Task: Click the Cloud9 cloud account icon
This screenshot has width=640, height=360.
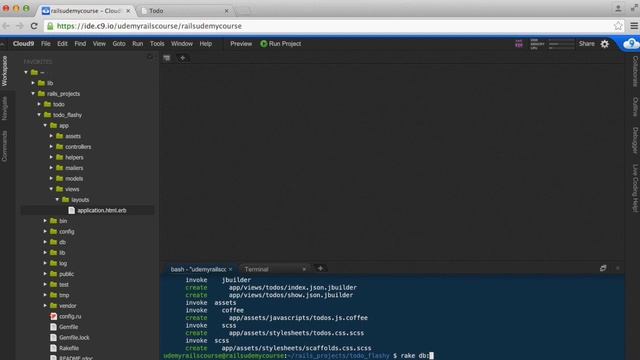Action: (x=631, y=44)
